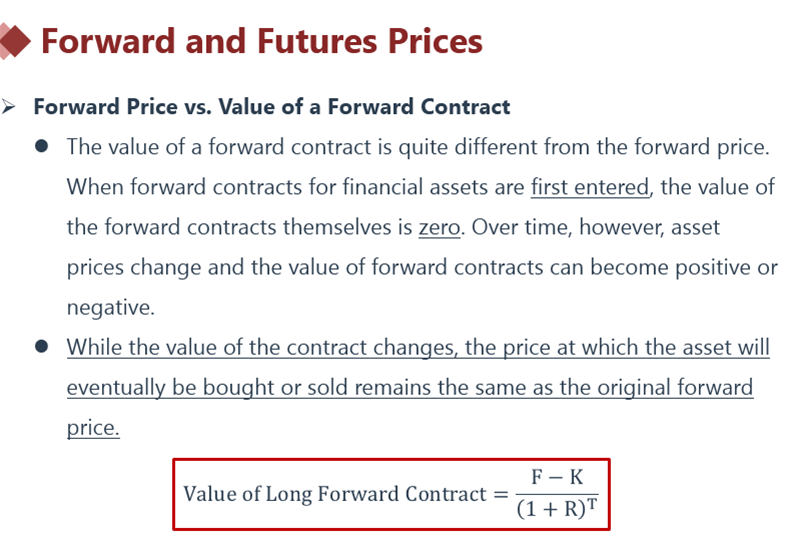Click the equals sign in the formula box
The height and width of the screenshot is (549, 788).
499,494
